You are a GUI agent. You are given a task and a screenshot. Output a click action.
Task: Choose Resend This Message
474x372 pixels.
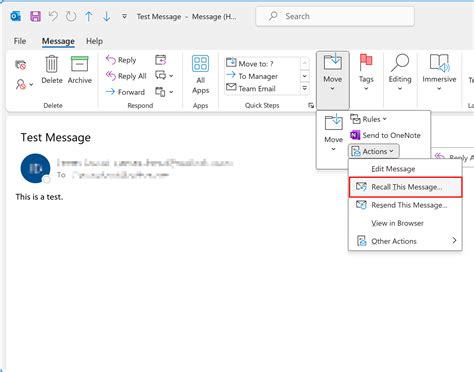point(405,205)
